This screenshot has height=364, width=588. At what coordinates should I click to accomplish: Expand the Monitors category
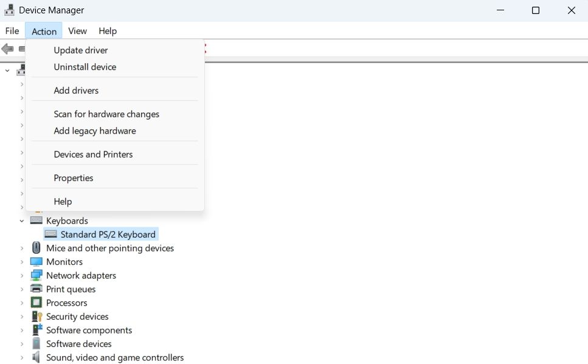coord(22,262)
